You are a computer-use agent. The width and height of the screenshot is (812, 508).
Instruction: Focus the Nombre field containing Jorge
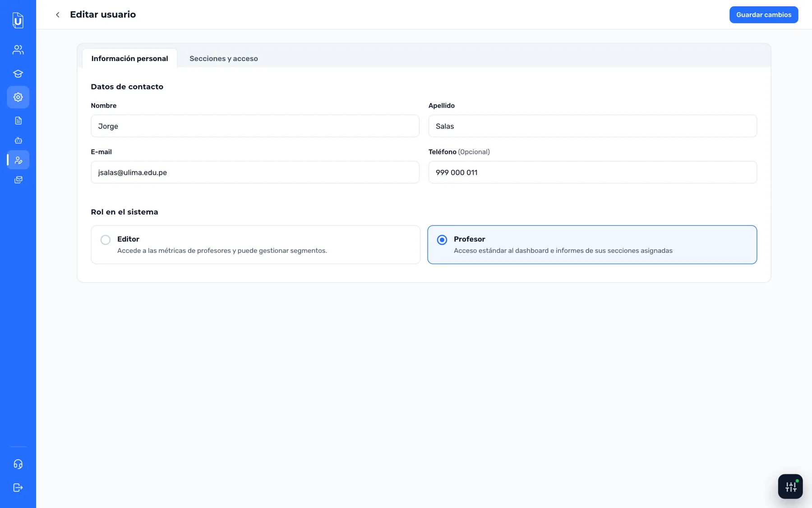coord(255,126)
